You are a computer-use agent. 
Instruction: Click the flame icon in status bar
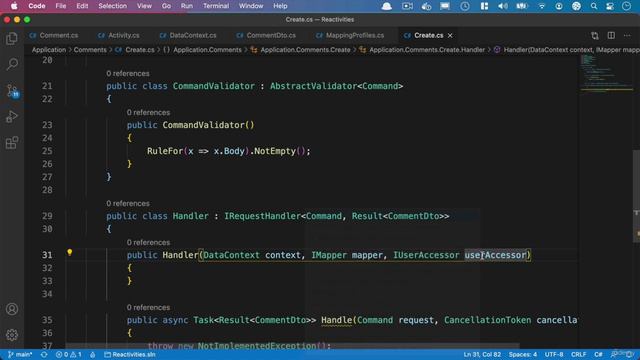pyautogui.click(x=93, y=355)
